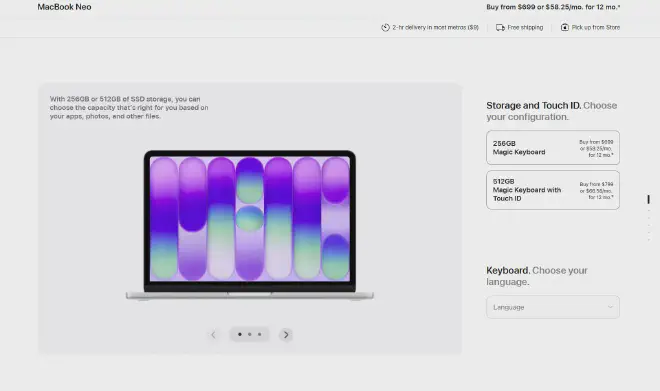Click the SSD storage description paragraph

pyautogui.click(x=129, y=108)
